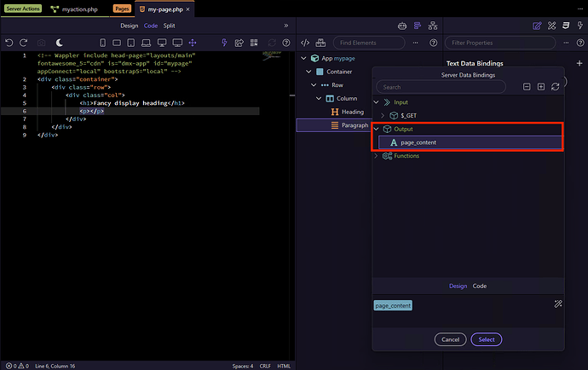Select the laptop device view
The image size is (588, 370).
pyautogui.click(x=147, y=43)
